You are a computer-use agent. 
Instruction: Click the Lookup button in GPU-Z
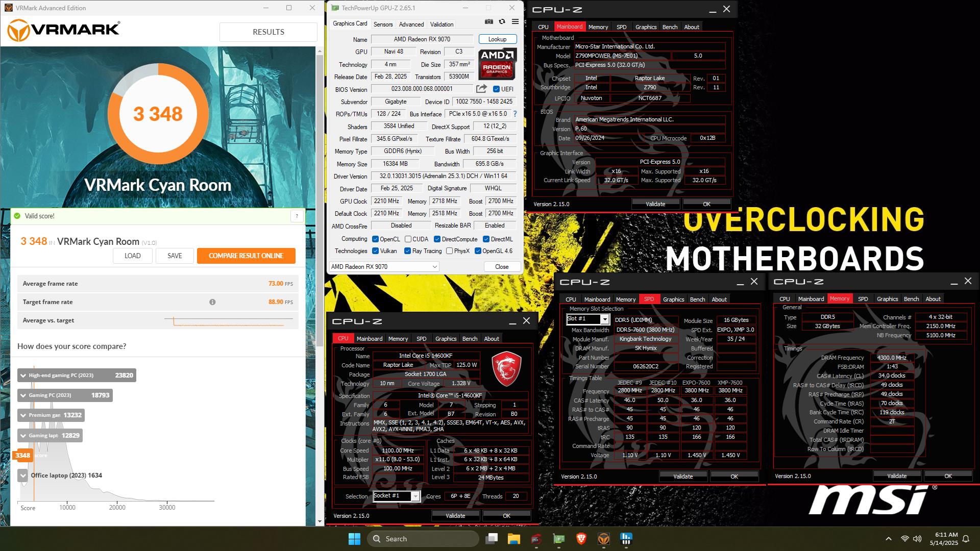pos(497,39)
